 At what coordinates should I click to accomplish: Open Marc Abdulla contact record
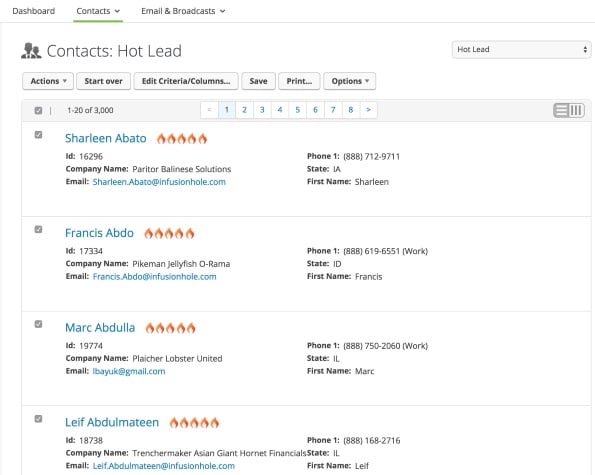(100, 327)
